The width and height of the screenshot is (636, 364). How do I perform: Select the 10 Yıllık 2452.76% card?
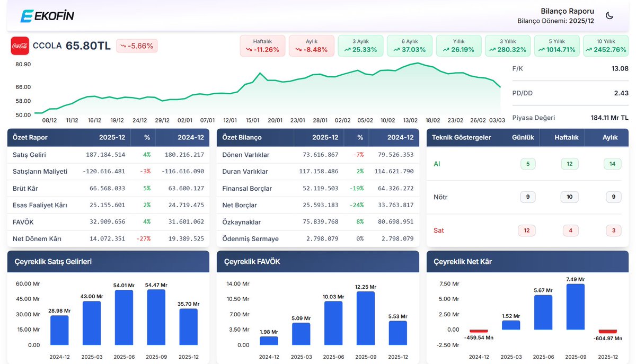click(x=606, y=46)
